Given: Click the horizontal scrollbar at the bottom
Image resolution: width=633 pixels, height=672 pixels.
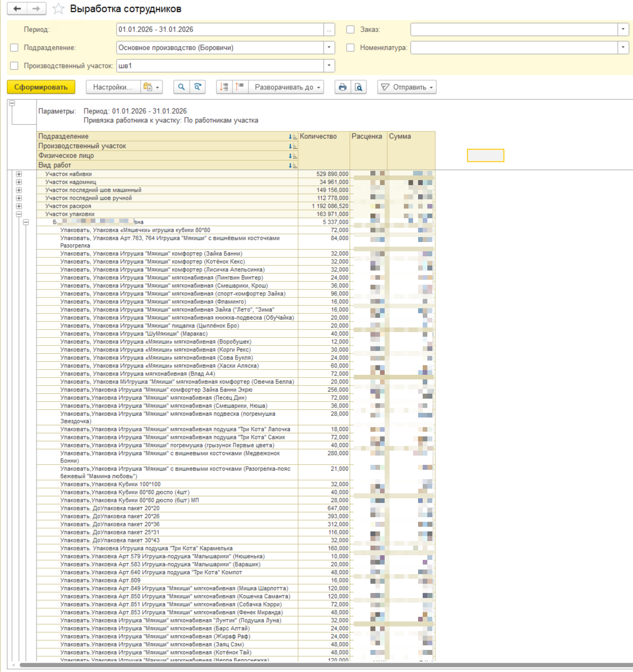Looking at the screenshot, I should (326, 665).
